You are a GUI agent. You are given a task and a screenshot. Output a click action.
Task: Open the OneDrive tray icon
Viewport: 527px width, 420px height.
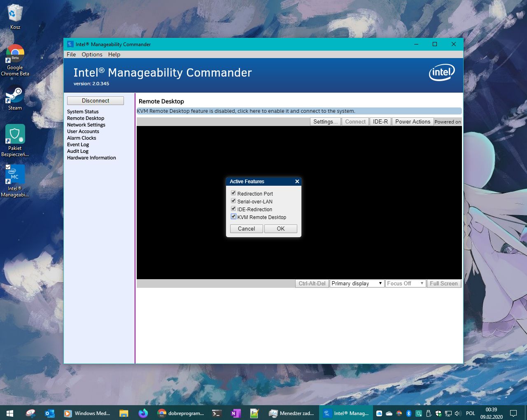pos(389,413)
